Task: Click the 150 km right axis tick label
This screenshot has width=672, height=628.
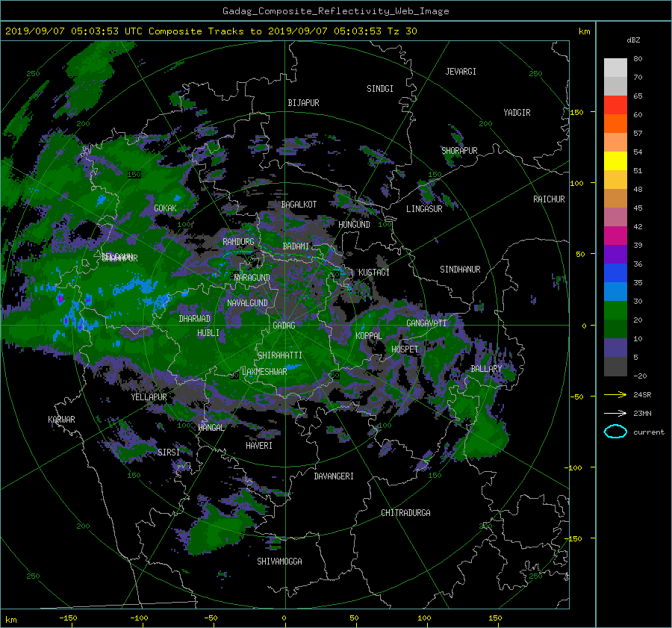Action: (577, 112)
